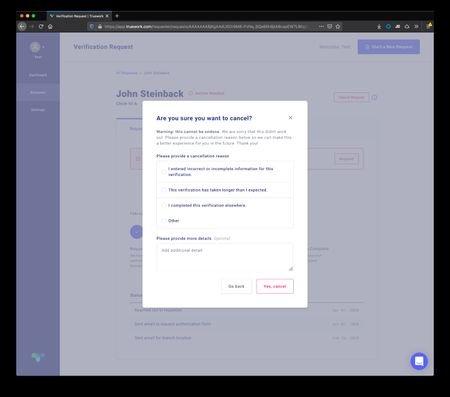Viewport: 450px width, 397px height.
Task: Open the site padlock security info
Action: [100, 26]
